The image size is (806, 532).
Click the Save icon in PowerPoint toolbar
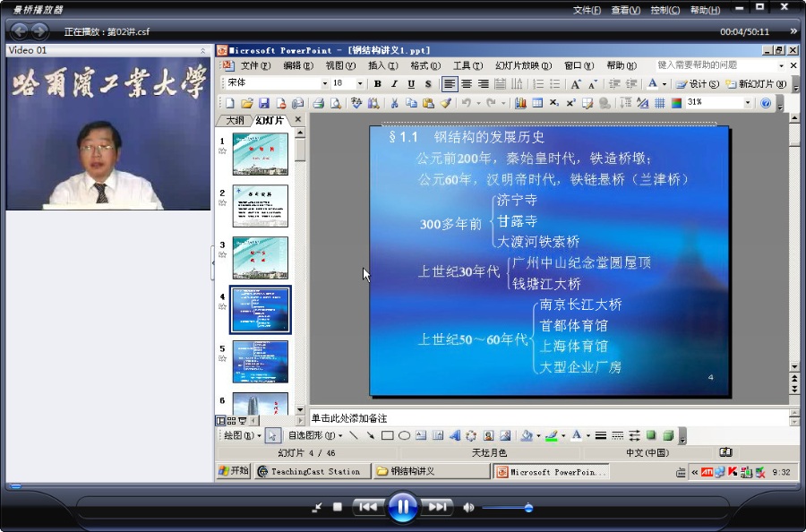pos(263,103)
